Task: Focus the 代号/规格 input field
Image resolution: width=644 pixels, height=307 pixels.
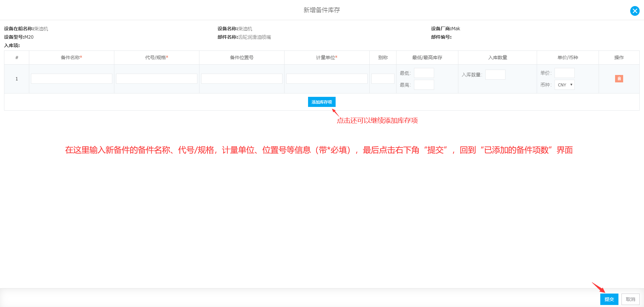Action: [157, 79]
